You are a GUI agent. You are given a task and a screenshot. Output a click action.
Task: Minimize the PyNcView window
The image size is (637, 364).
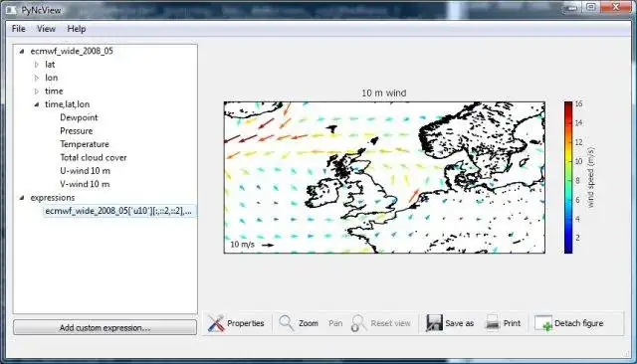[573, 7]
